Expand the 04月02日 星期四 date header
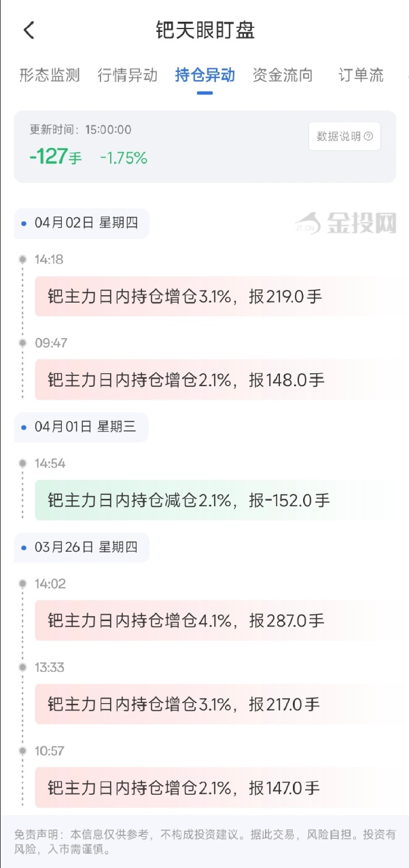The image size is (409, 868). coord(80,223)
